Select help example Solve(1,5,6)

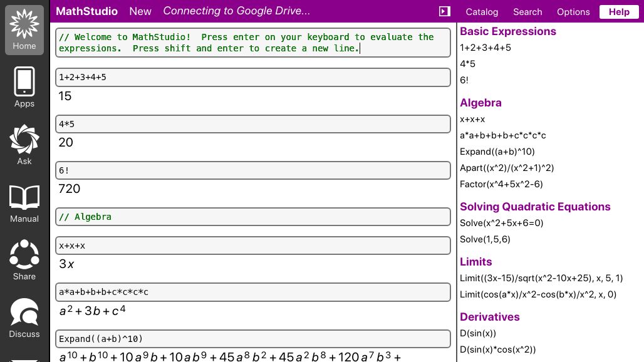tap(485, 239)
